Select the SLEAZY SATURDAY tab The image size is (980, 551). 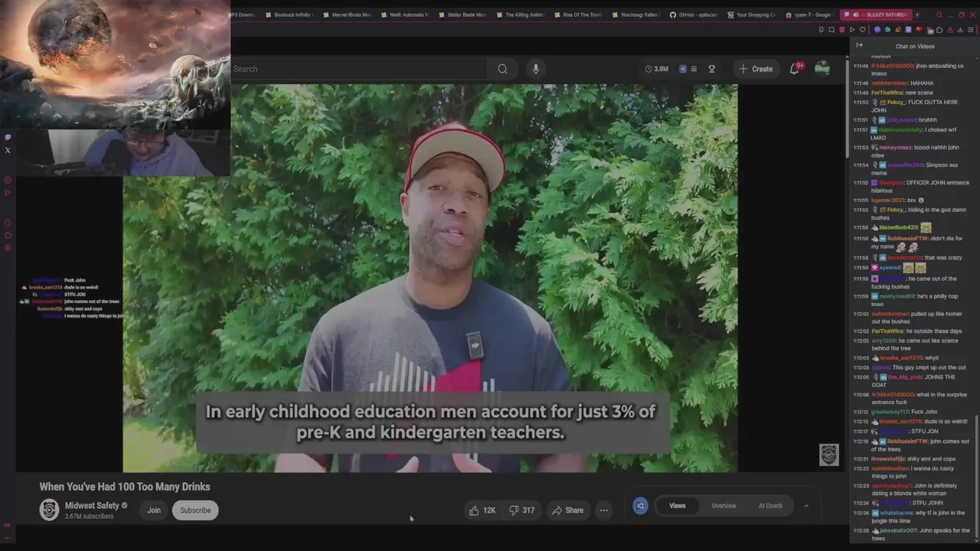click(x=876, y=15)
